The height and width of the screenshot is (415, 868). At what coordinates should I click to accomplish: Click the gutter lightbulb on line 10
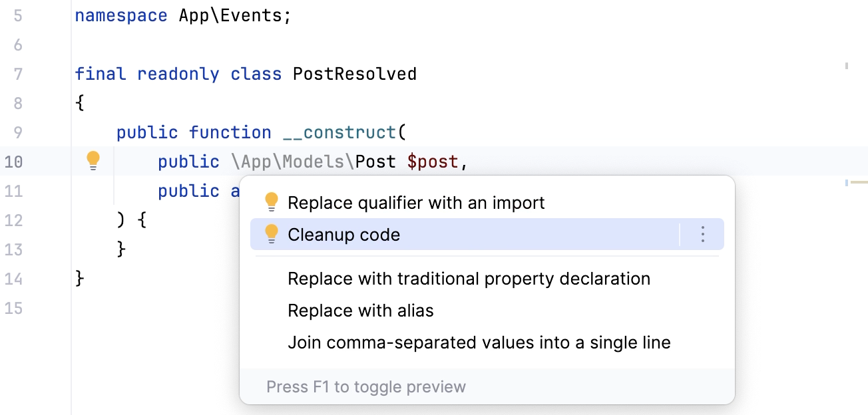94,160
